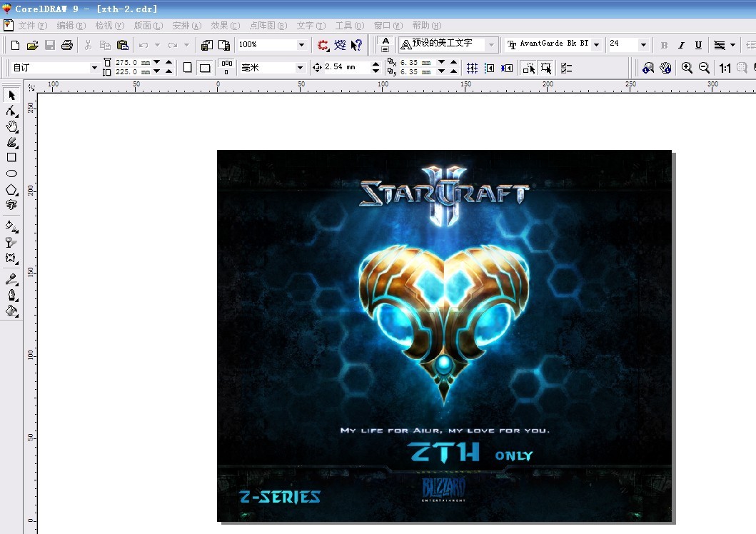
Task: Open the Corel Application Launcher
Action: tap(323, 45)
